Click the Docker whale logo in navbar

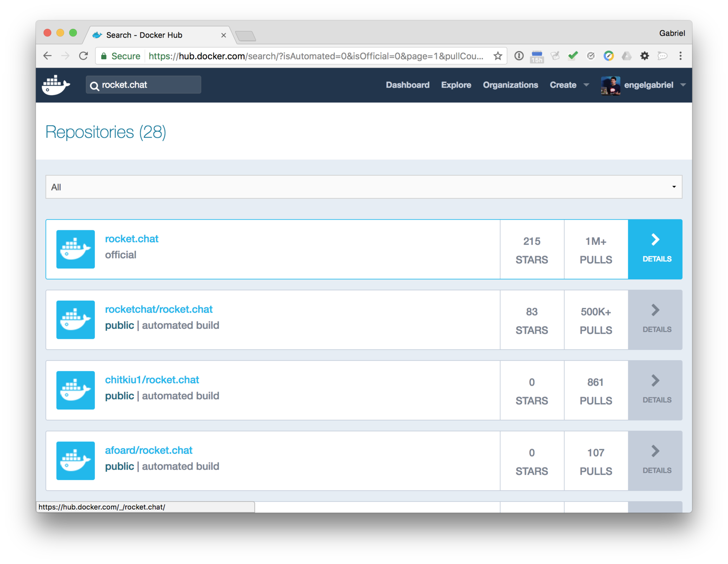(x=56, y=85)
